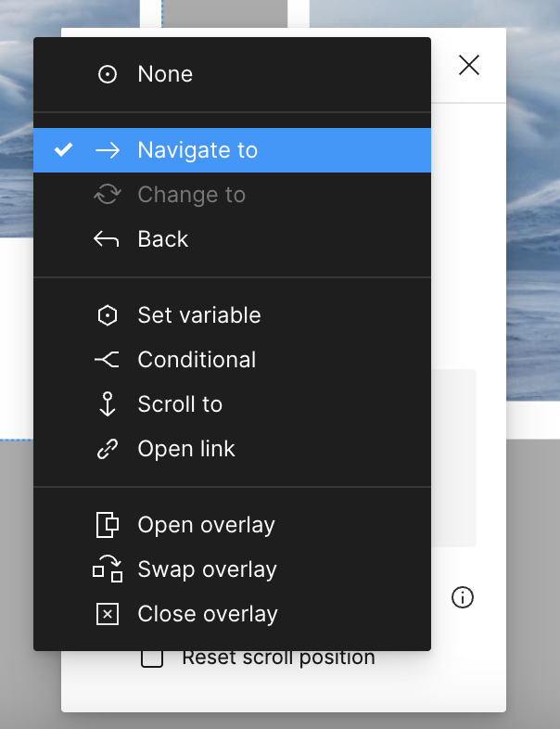This screenshot has height=729, width=560.
Task: Select the Conditional action entry
Action: coord(232,360)
